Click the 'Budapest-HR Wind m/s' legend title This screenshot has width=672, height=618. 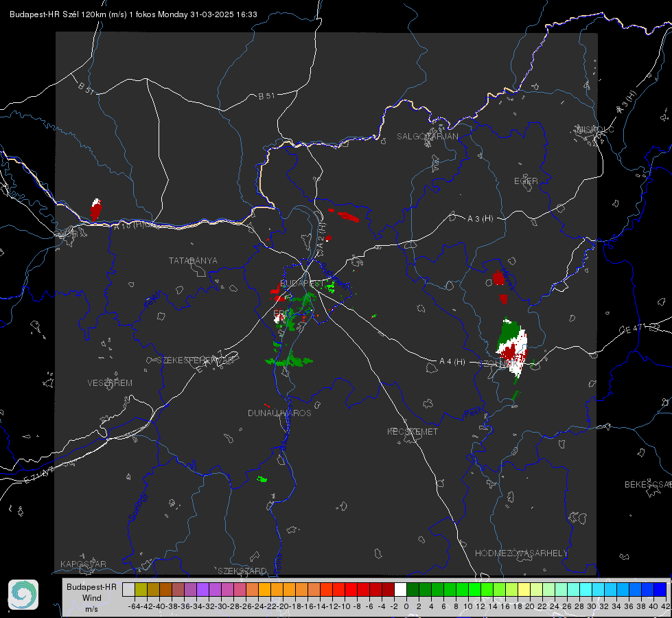pos(91,597)
